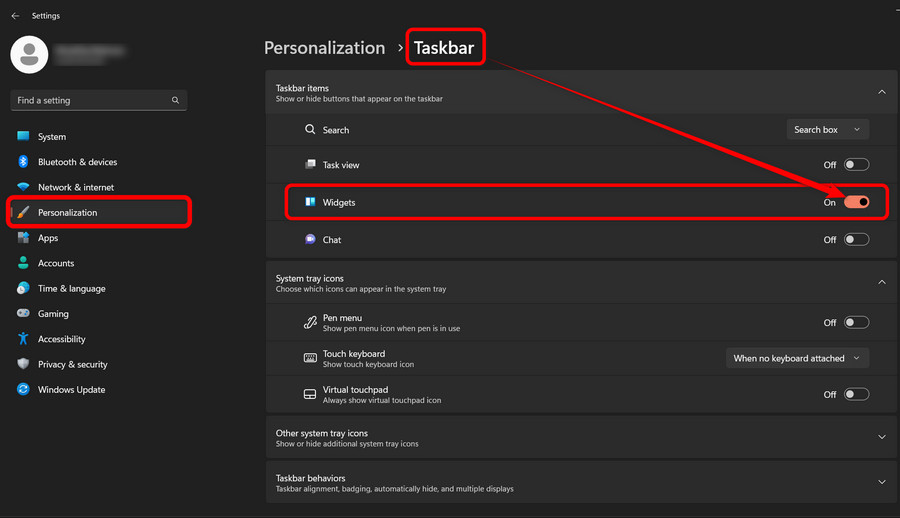The image size is (900, 518).
Task: Click the Virtual touchpad label text
Action: coord(355,390)
